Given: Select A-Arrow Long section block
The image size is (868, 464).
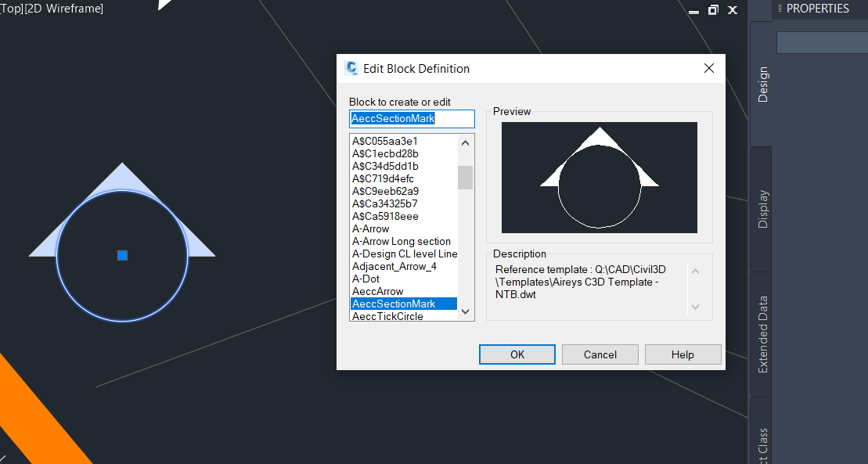Looking at the screenshot, I should point(404,242).
